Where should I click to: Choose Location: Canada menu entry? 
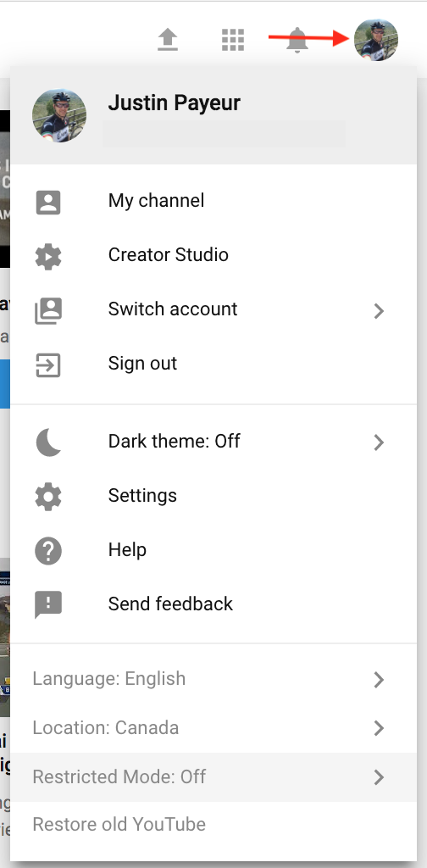tap(213, 728)
